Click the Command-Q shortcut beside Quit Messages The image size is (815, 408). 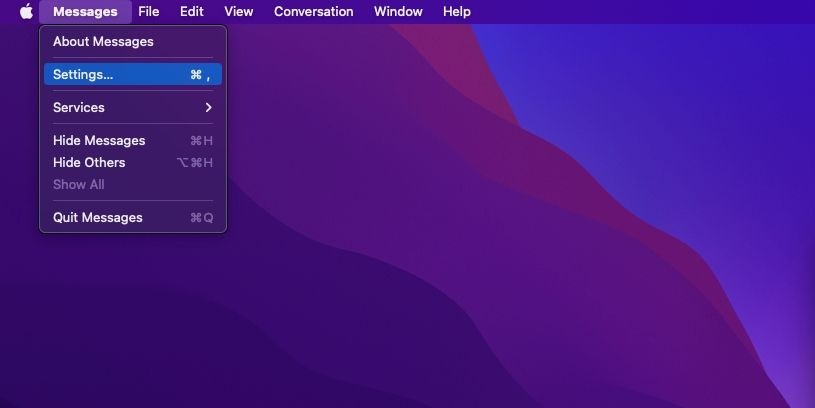[x=202, y=218]
